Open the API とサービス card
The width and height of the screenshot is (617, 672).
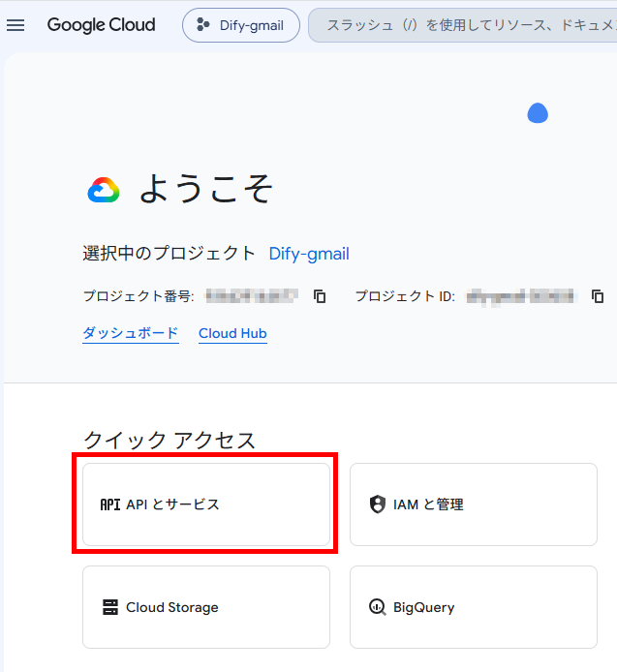pos(206,504)
